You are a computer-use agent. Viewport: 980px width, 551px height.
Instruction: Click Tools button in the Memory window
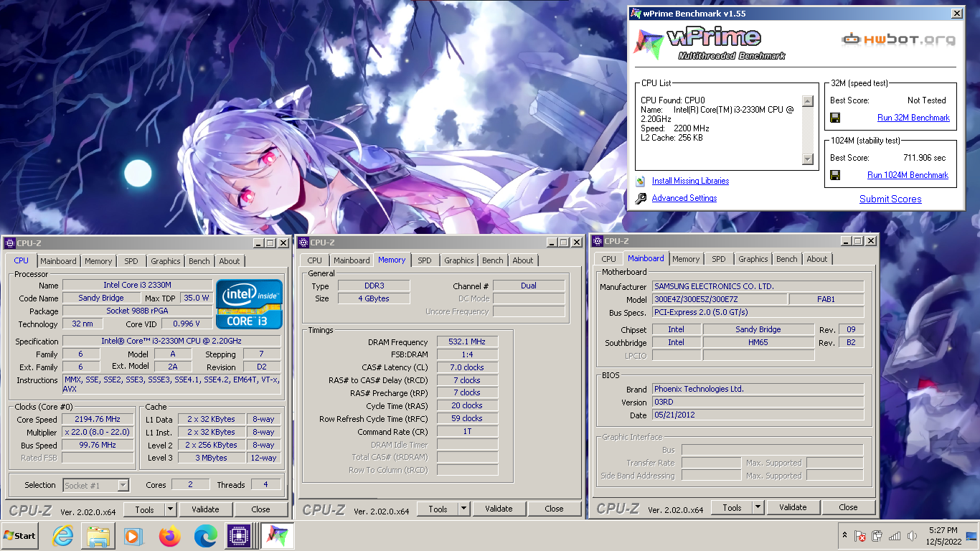[438, 509]
